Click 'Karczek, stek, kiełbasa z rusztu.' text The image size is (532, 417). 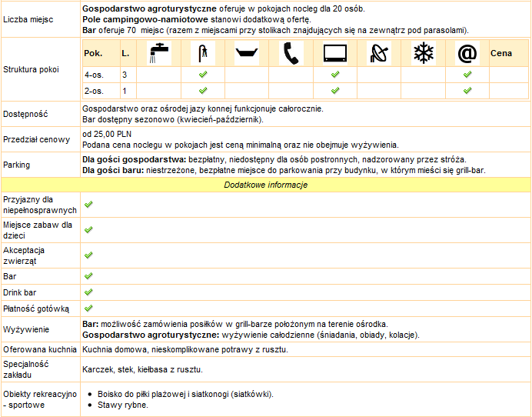tap(142, 369)
